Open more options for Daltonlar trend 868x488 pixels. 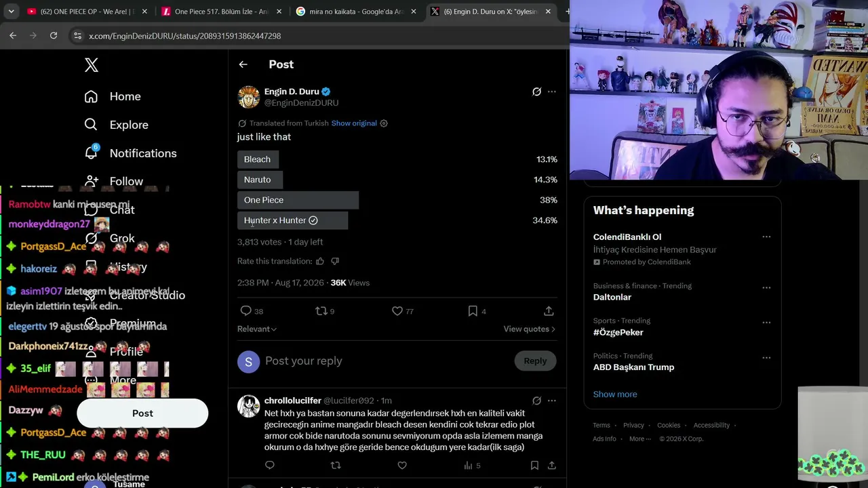(766, 287)
